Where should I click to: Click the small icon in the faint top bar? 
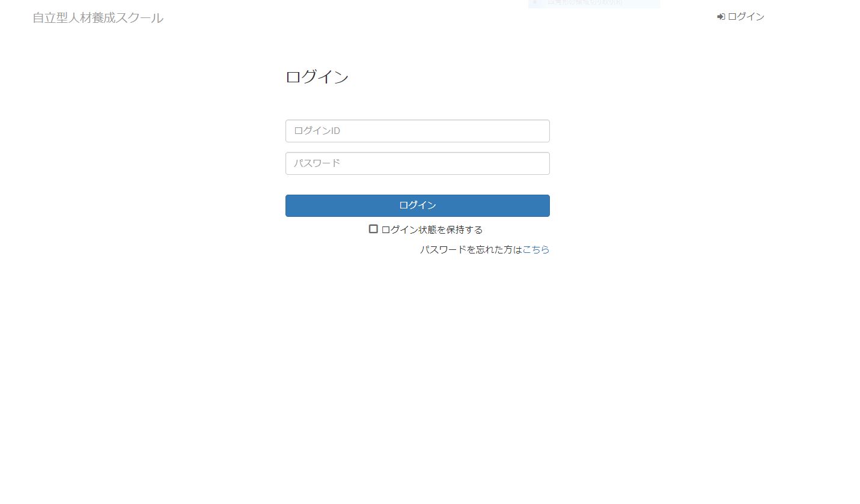535,2
